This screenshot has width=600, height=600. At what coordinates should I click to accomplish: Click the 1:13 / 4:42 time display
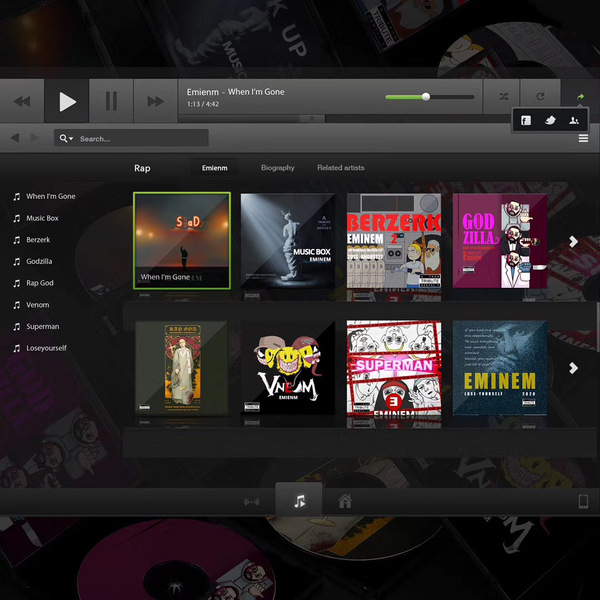click(203, 104)
